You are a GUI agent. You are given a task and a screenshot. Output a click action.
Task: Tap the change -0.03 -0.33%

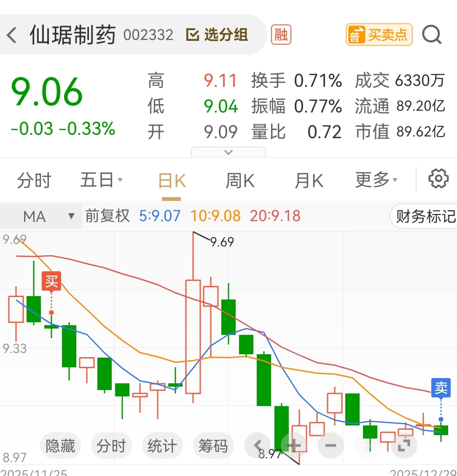(63, 129)
